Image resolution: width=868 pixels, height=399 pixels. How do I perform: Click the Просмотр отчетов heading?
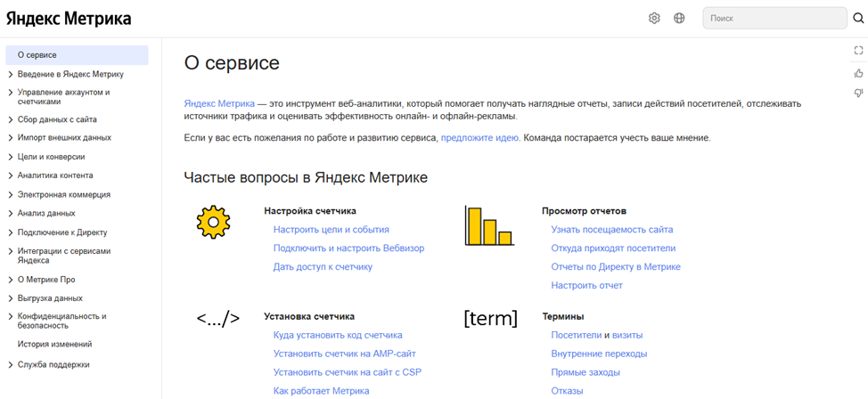pyautogui.click(x=584, y=211)
